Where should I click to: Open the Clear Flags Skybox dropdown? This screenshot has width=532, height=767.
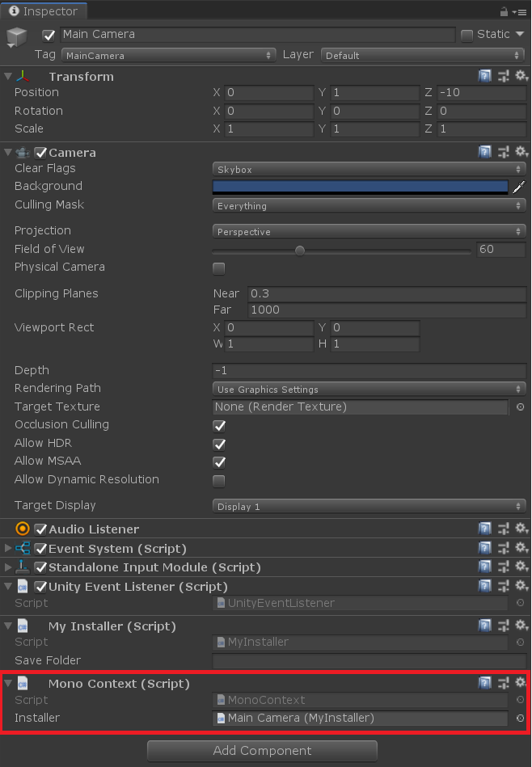coord(369,169)
